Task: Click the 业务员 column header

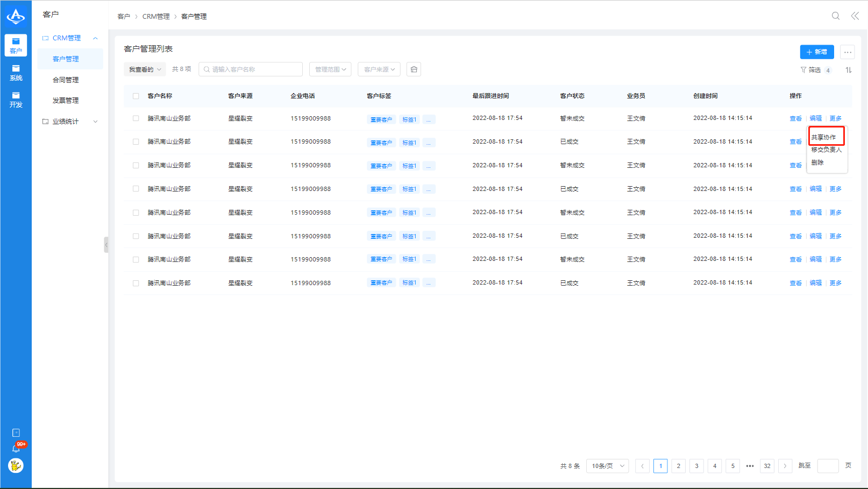Action: point(636,96)
